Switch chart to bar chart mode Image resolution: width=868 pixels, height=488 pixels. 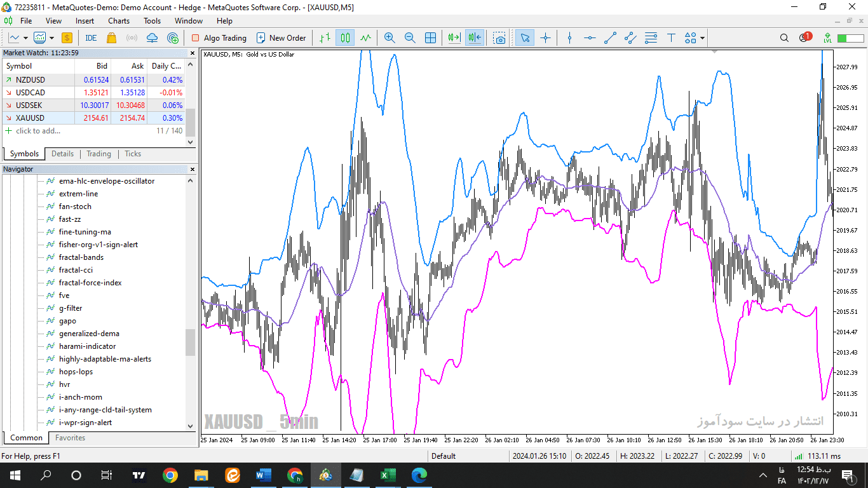(x=325, y=38)
